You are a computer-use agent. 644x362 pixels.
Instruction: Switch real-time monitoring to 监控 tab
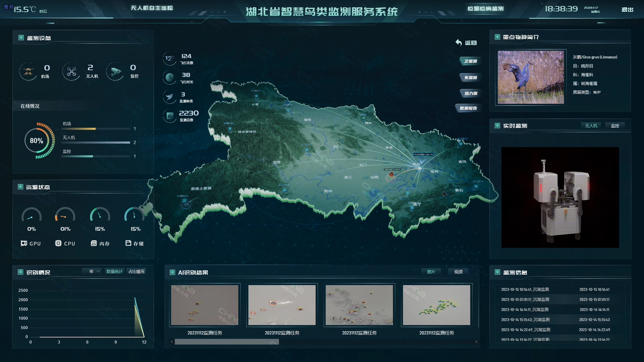tap(615, 126)
